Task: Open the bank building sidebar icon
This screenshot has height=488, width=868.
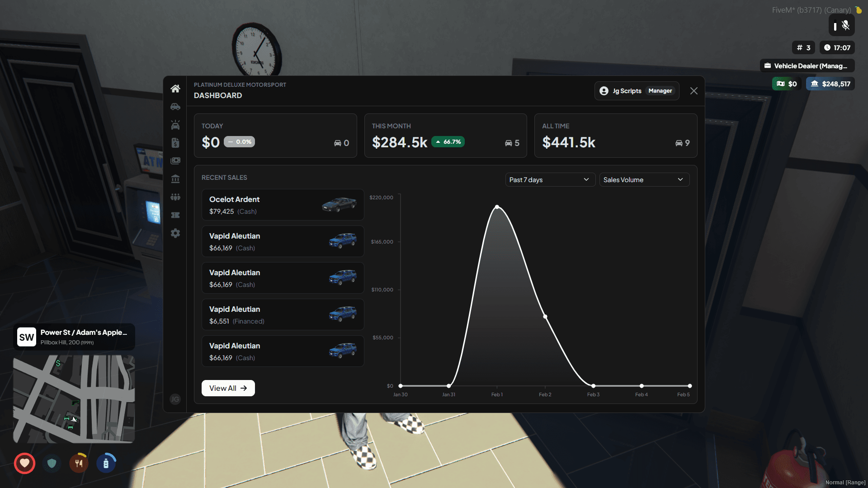Action: [175, 179]
